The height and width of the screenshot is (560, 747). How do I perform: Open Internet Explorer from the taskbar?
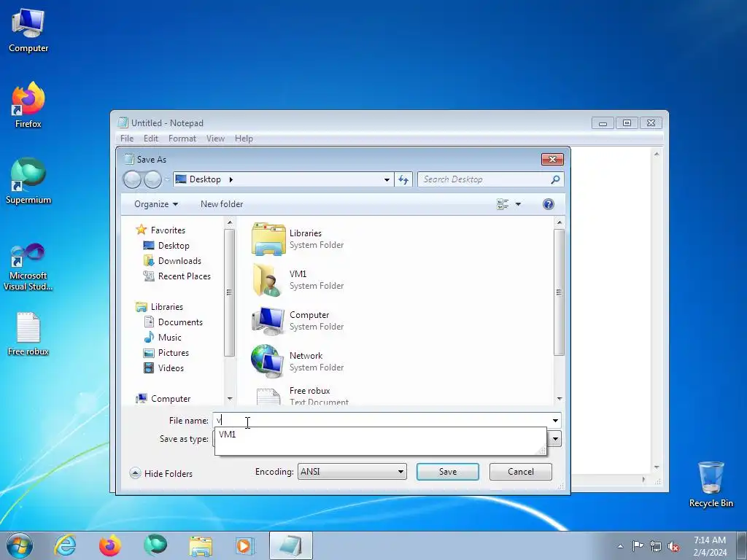tap(65, 545)
